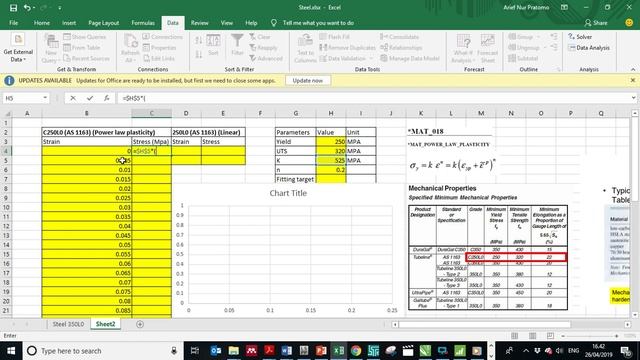Launch the Solver add-in
This screenshot has width=640, height=360.
tap(580, 37)
